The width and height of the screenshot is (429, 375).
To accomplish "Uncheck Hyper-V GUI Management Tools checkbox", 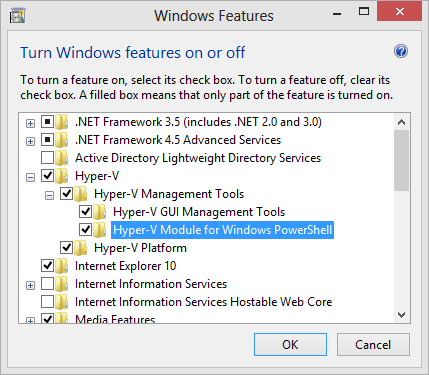I will coord(85,212).
